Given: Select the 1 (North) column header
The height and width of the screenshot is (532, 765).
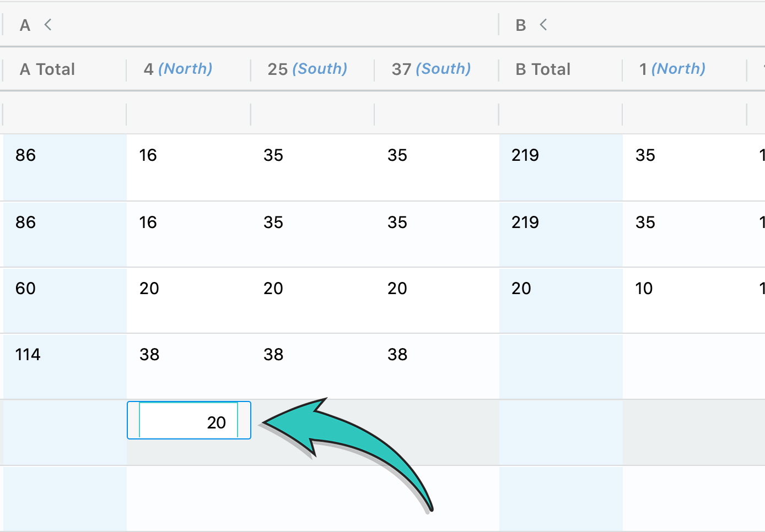Looking at the screenshot, I should [672, 69].
